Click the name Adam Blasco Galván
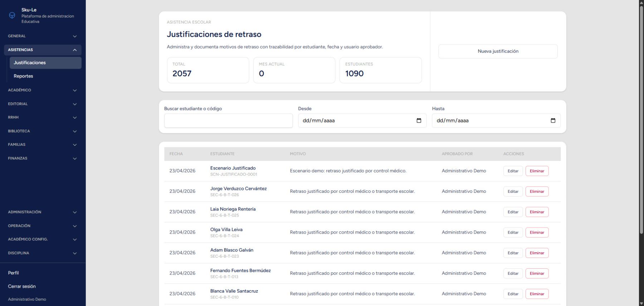644x306 pixels. pyautogui.click(x=231, y=250)
